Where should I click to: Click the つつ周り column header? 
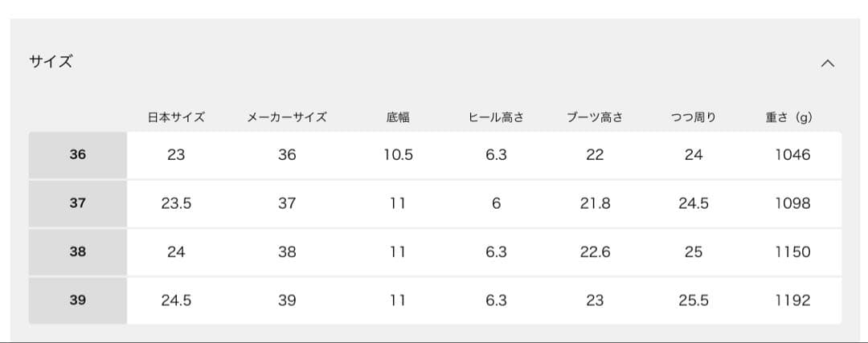694,117
